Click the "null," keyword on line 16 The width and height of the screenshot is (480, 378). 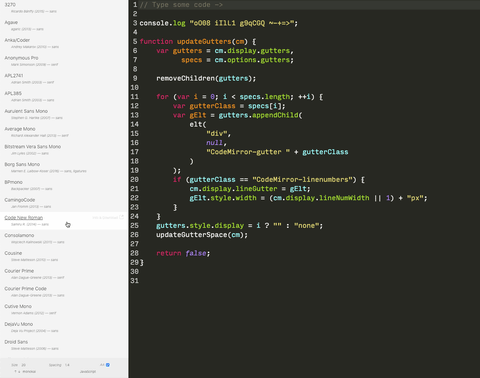pos(216,143)
